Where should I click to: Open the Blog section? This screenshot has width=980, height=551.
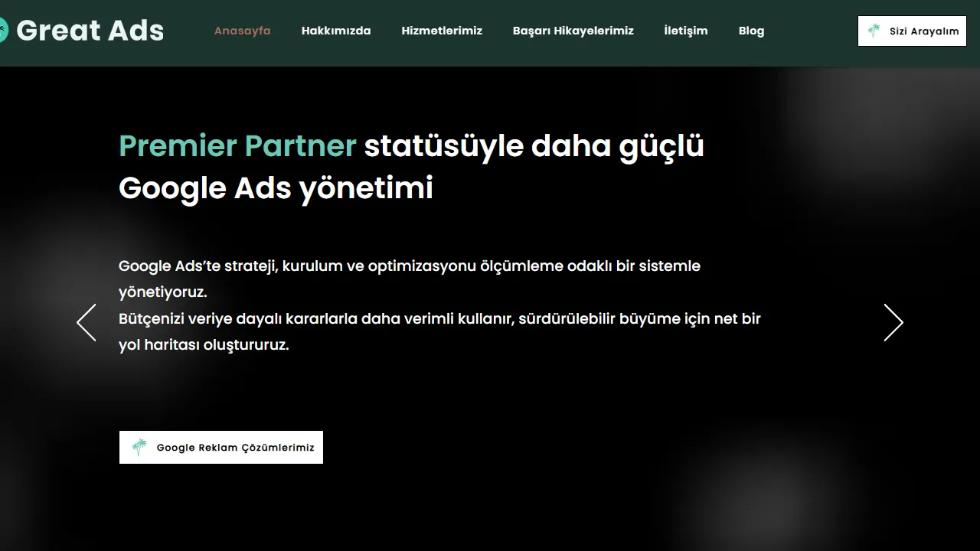[751, 31]
